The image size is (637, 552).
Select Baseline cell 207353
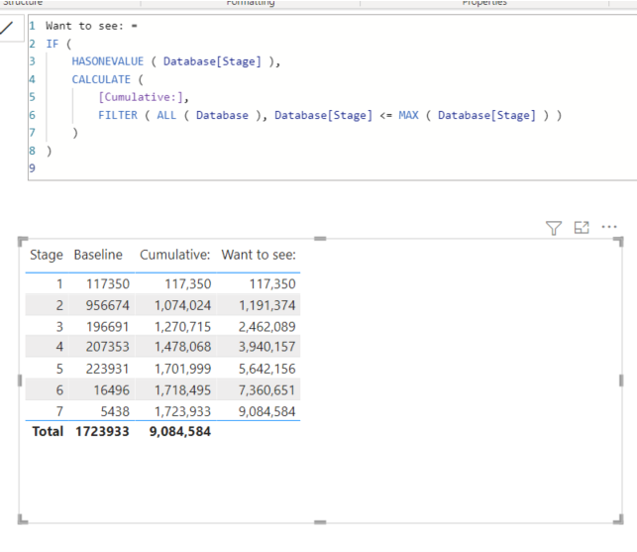coord(108,347)
